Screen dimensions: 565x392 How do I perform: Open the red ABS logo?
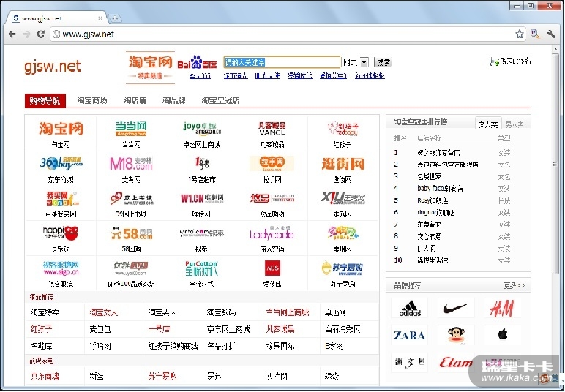tap(272, 268)
